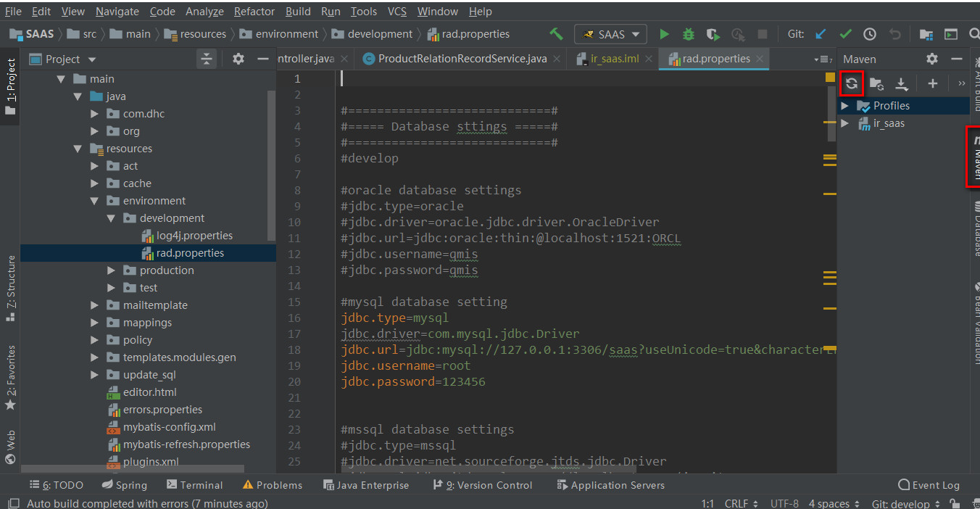Open the Navigate menu
The image size is (980, 509).
point(117,11)
